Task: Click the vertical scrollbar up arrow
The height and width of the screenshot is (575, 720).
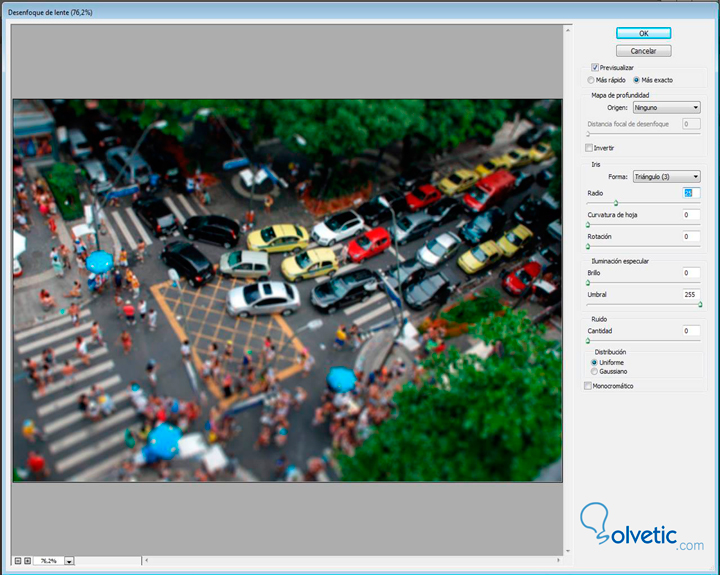Action: click(x=568, y=30)
